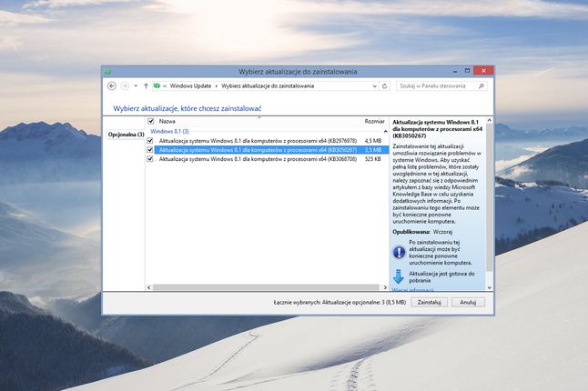
Task: Open the 'Więcej informacji' link
Action: click(413, 290)
